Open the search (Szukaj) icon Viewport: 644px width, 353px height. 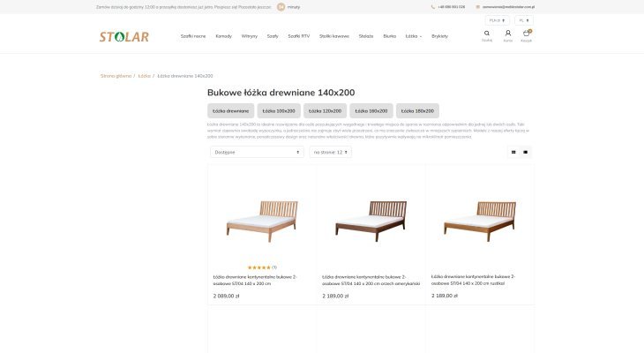click(487, 34)
